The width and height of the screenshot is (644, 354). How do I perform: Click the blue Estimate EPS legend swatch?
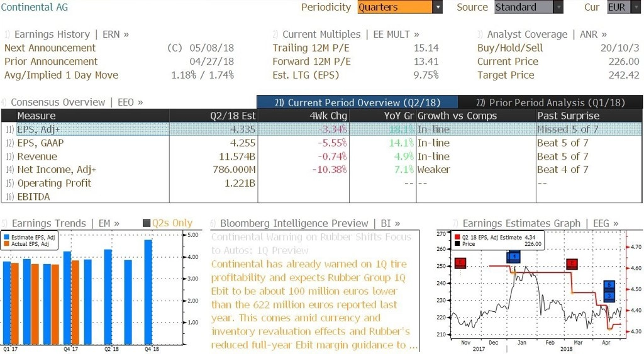pos(6,238)
